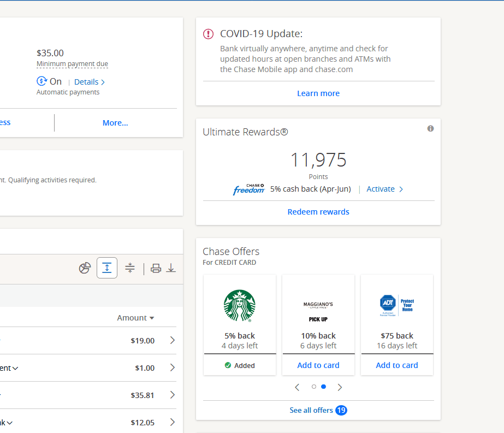Click the COVID-19 alert exclamation icon
The height and width of the screenshot is (433, 504).
pyautogui.click(x=208, y=34)
